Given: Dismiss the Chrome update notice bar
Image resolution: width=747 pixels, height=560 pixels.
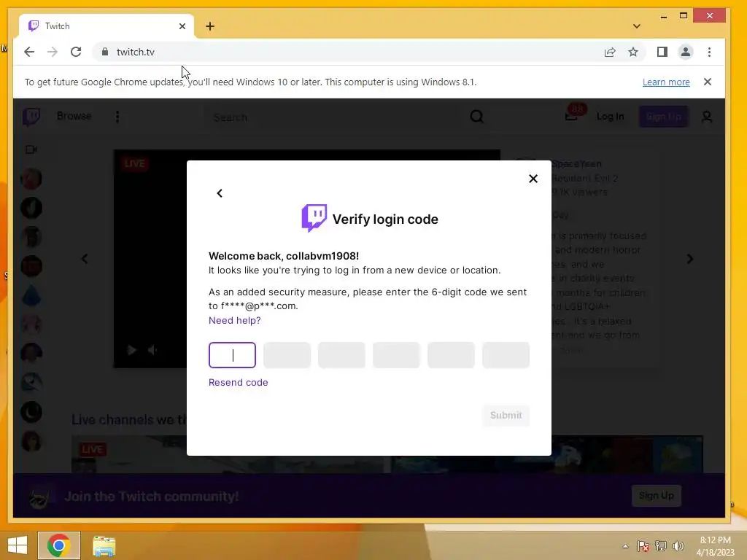Looking at the screenshot, I should [x=708, y=82].
